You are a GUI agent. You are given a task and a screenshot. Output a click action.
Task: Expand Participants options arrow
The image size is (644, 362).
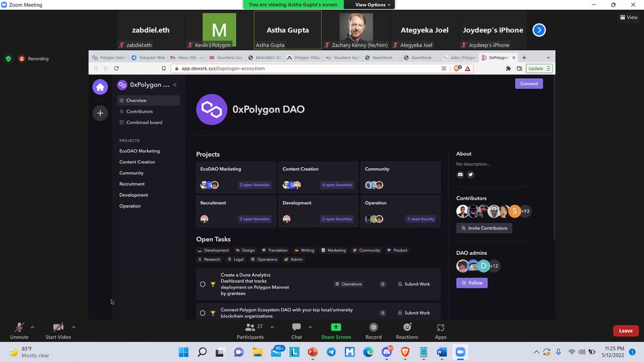point(272,327)
